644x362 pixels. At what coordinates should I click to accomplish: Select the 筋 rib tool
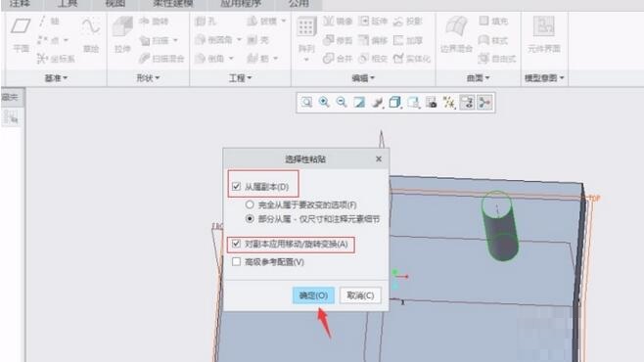tap(258, 59)
